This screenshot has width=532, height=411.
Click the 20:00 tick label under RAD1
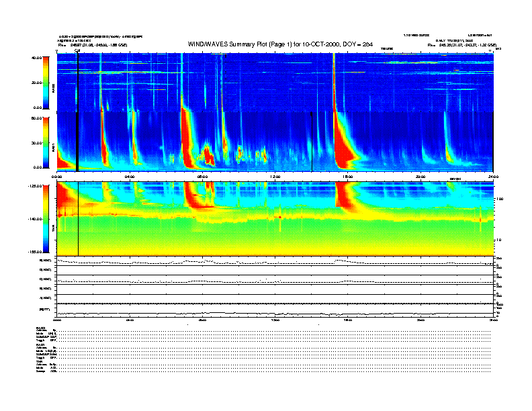[420, 177]
